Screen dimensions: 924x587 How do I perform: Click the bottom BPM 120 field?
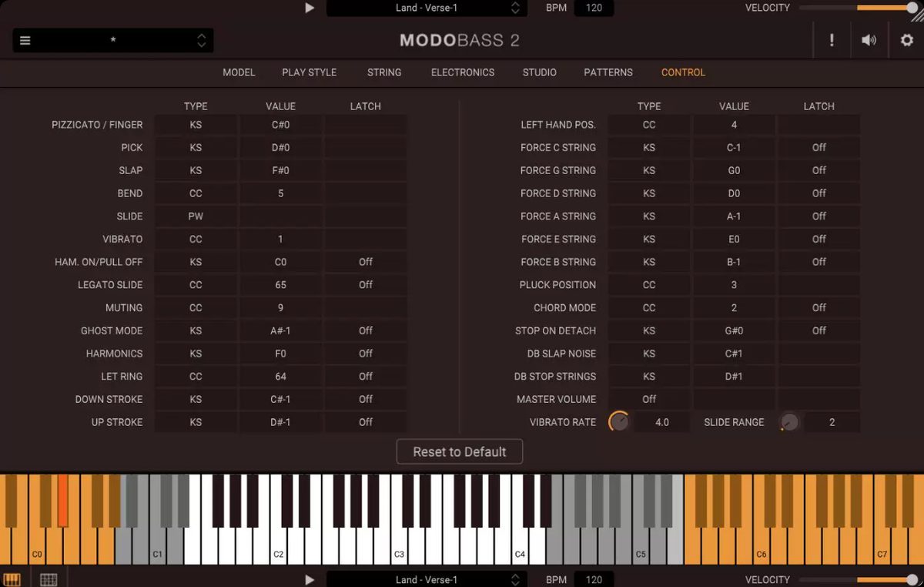(594, 579)
